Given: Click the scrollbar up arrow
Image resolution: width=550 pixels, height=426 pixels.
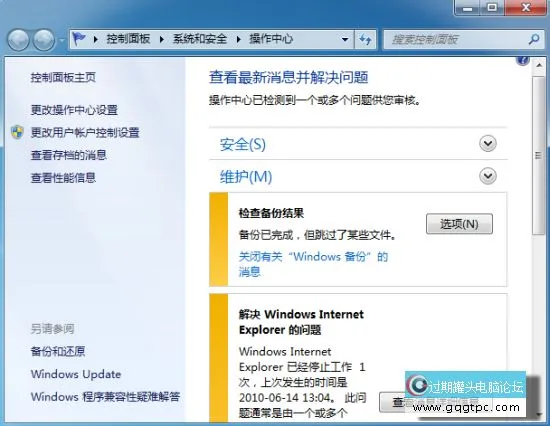Looking at the screenshot, I should pyautogui.click(x=538, y=65).
